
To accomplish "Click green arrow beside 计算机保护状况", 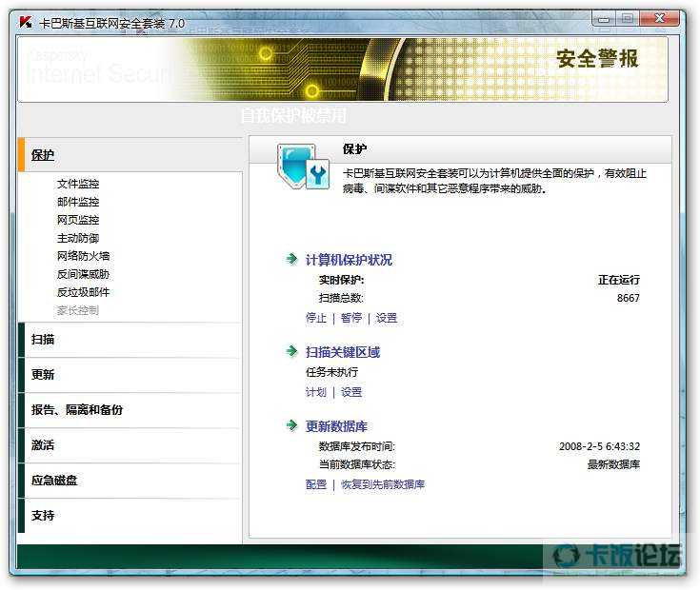I will click(291, 259).
